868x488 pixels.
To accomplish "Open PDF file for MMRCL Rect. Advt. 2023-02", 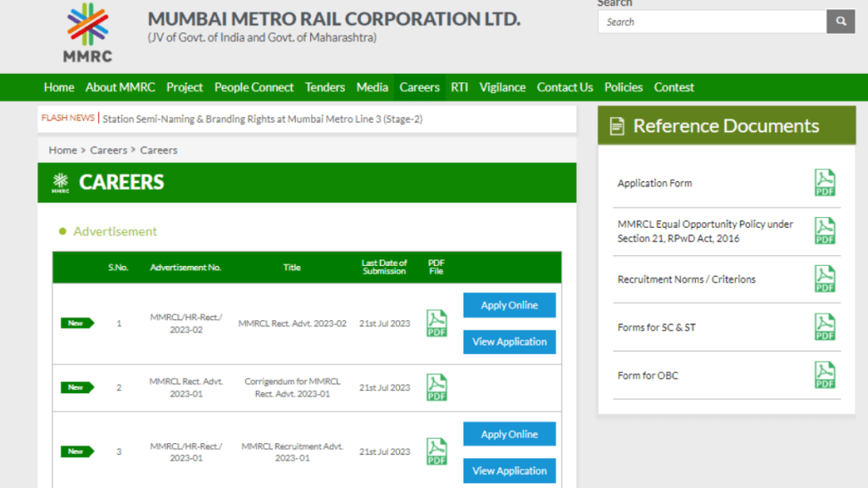I will click(437, 323).
